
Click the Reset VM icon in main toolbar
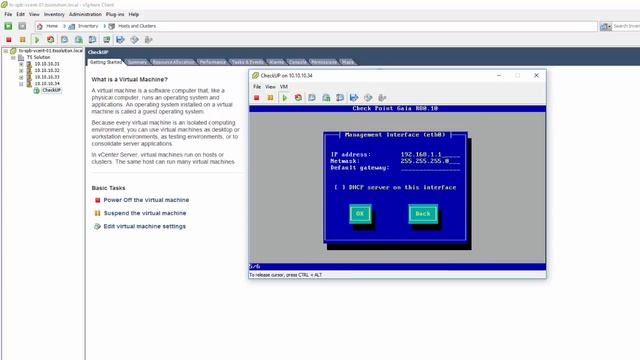pos(51,40)
